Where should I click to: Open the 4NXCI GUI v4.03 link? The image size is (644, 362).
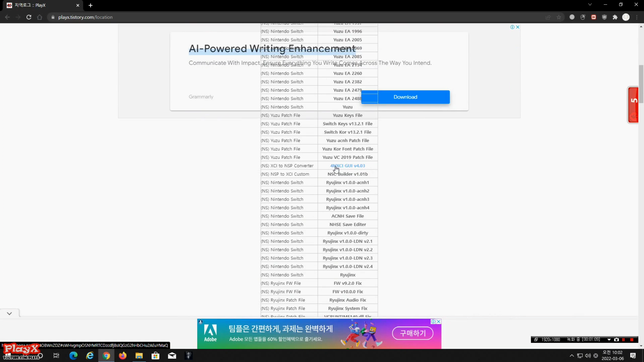347,166
